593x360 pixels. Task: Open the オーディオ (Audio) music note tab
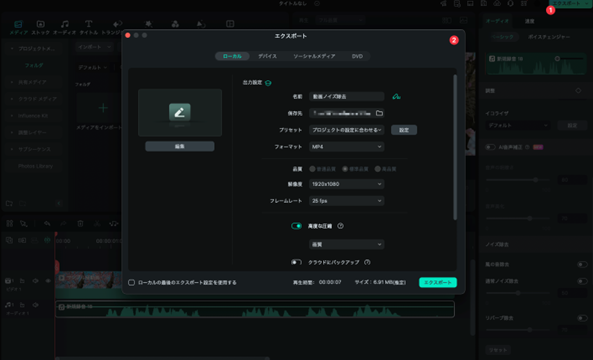(65, 24)
